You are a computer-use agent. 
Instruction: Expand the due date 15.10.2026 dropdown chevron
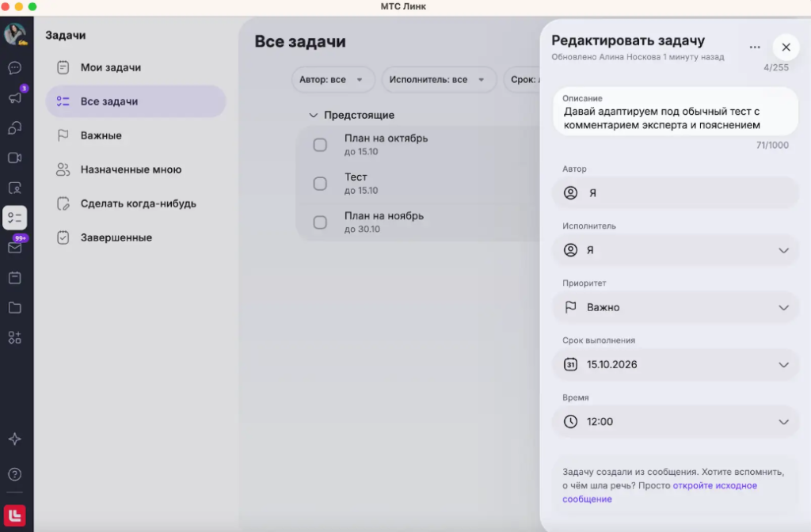[x=783, y=364]
